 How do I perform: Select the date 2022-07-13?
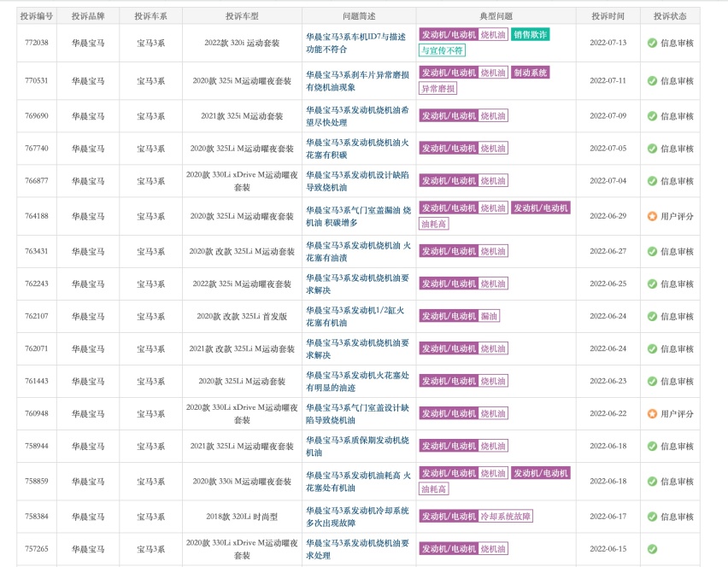(x=608, y=43)
